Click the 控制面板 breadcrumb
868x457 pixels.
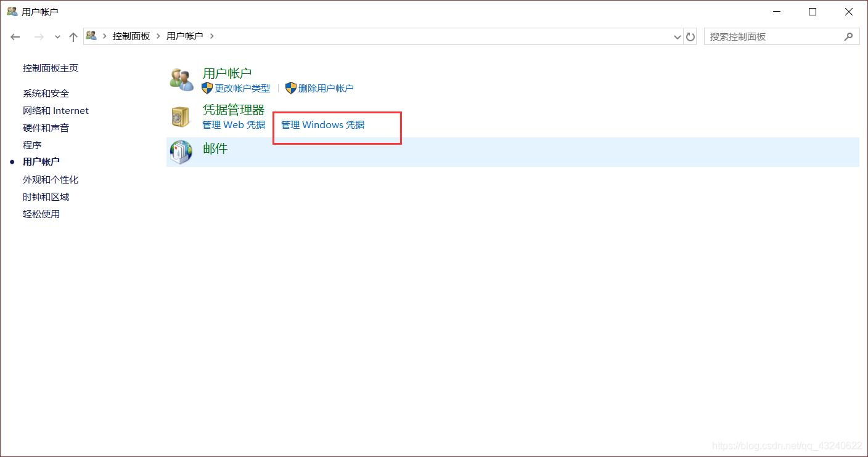click(x=131, y=36)
